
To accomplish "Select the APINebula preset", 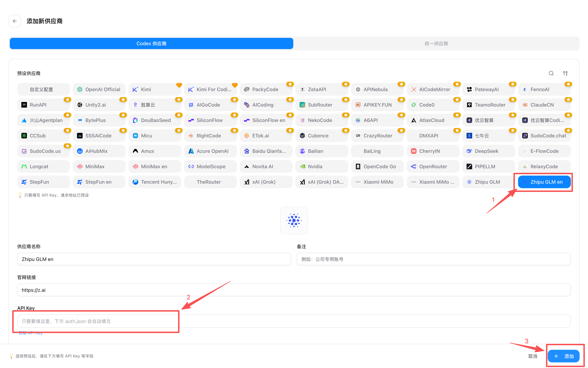I will (377, 89).
